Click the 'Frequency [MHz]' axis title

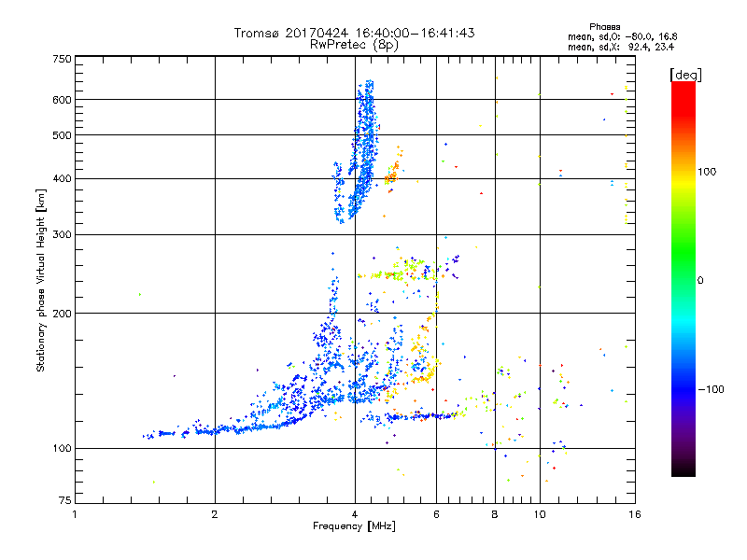(x=354, y=526)
